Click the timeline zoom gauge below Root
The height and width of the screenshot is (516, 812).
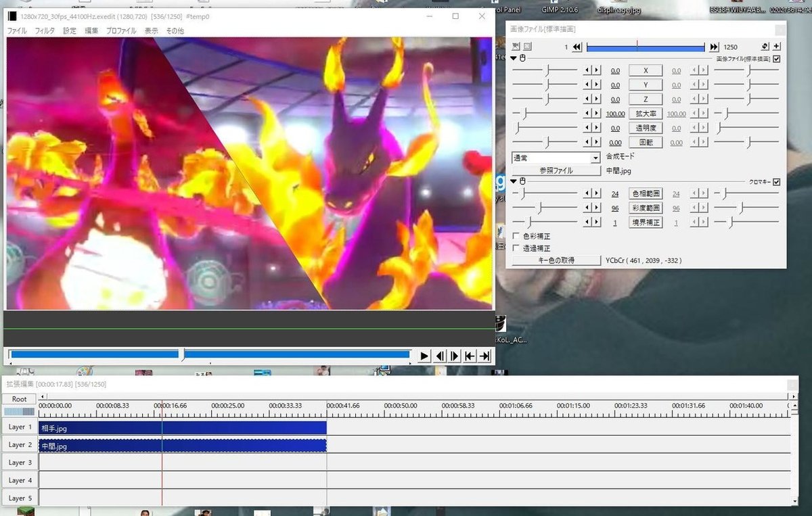pos(20,411)
